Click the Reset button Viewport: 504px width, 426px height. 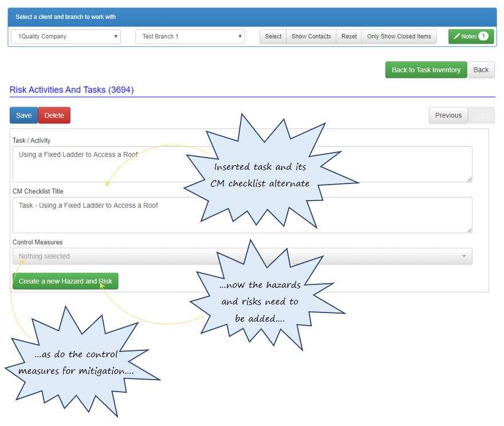[349, 36]
